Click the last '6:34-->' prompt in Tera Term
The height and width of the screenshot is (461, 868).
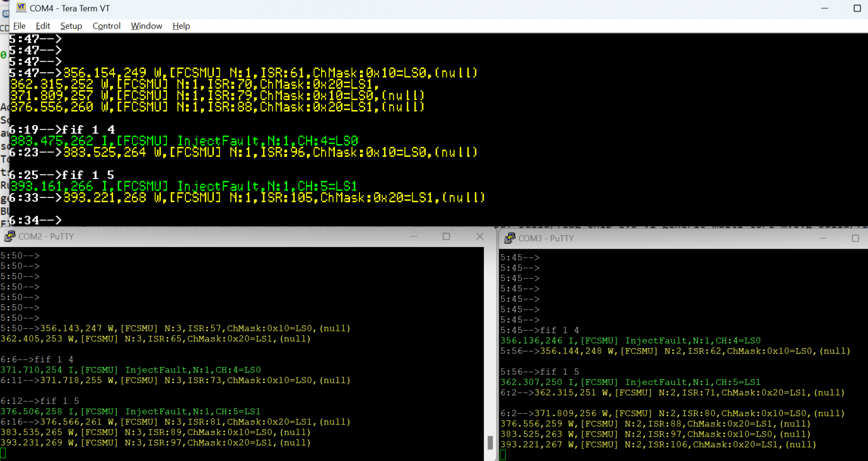[35, 220]
